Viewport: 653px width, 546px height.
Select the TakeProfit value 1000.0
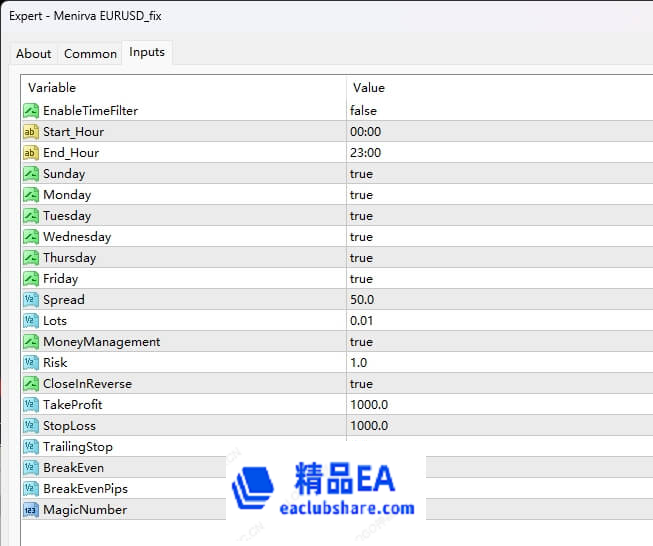[x=368, y=405]
